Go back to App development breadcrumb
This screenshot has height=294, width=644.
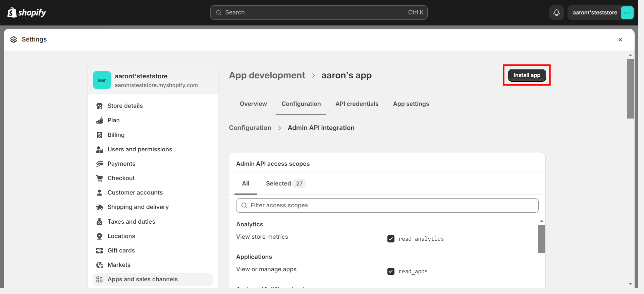pyautogui.click(x=267, y=75)
